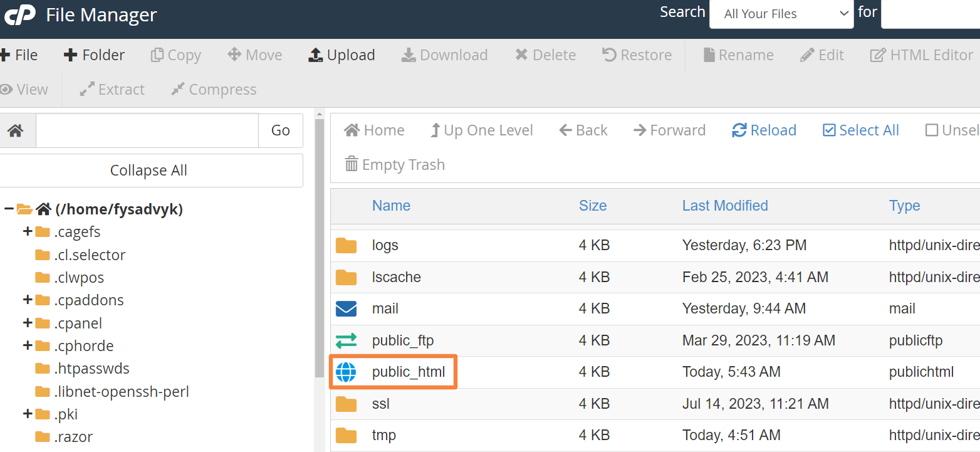Click the home icon beside path field
The width and height of the screenshot is (980, 452).
[16, 130]
